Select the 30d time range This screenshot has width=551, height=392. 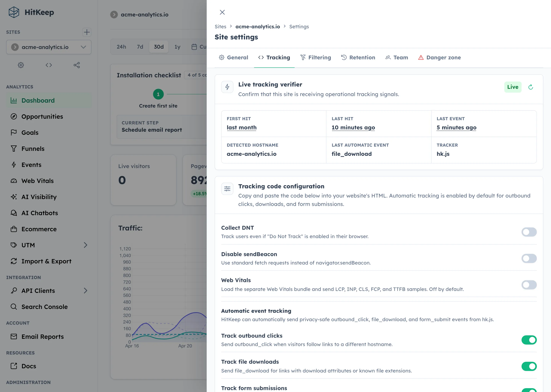pyautogui.click(x=159, y=47)
